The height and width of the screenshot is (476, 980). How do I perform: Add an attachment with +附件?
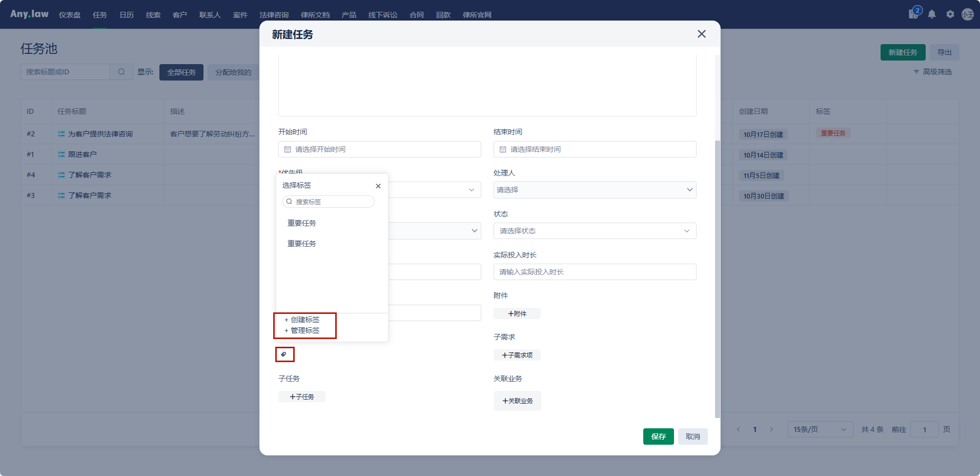(517, 313)
